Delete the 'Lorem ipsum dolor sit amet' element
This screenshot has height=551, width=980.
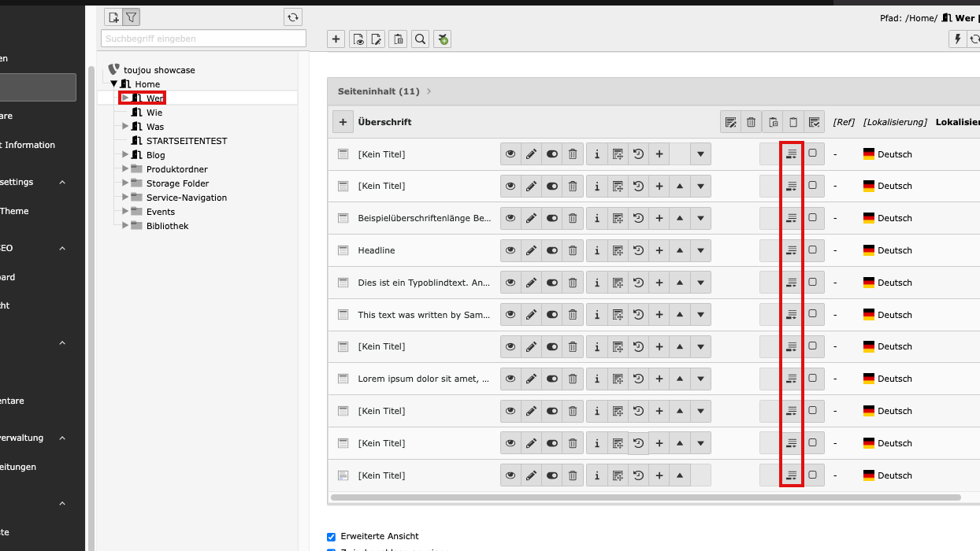click(573, 379)
